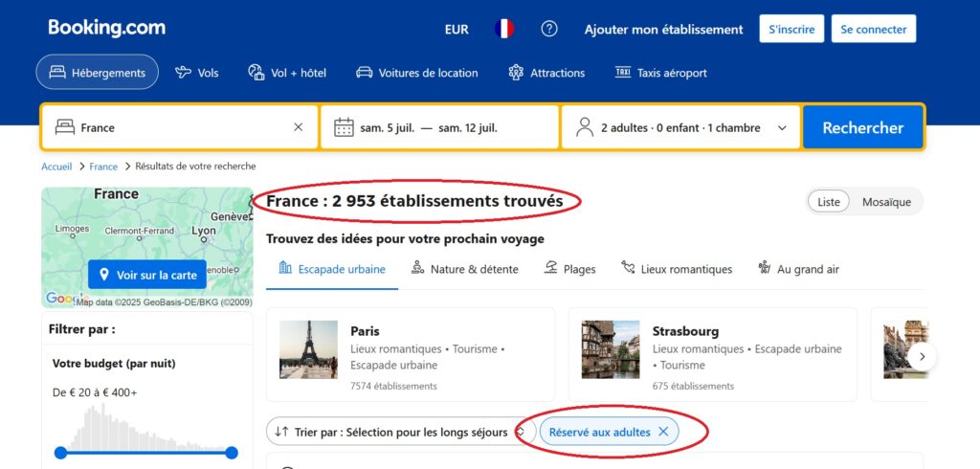Open the Vols tab
Image resolution: width=980 pixels, height=469 pixels.
click(x=196, y=73)
